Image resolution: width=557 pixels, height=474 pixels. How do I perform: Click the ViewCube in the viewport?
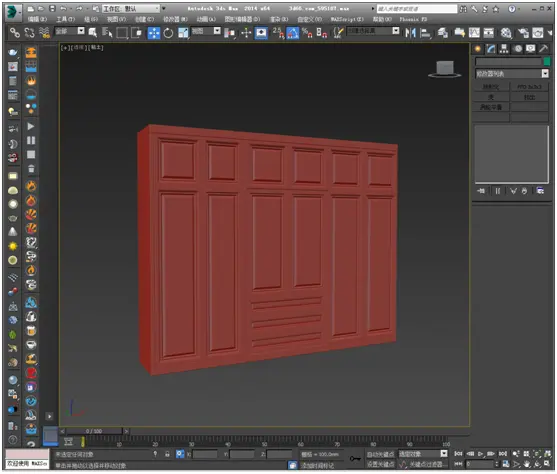coord(445,69)
